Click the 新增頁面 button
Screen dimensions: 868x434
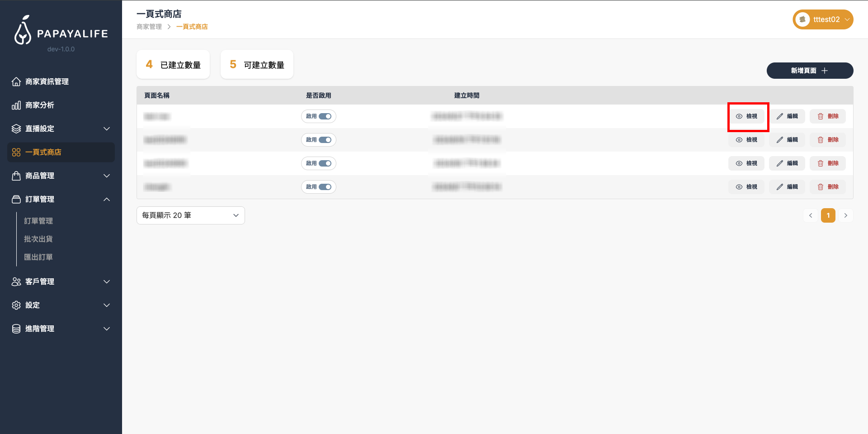809,71
